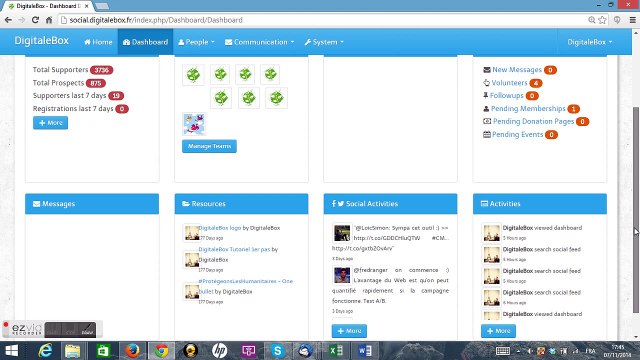Open the Volunteers link

(x=509, y=83)
